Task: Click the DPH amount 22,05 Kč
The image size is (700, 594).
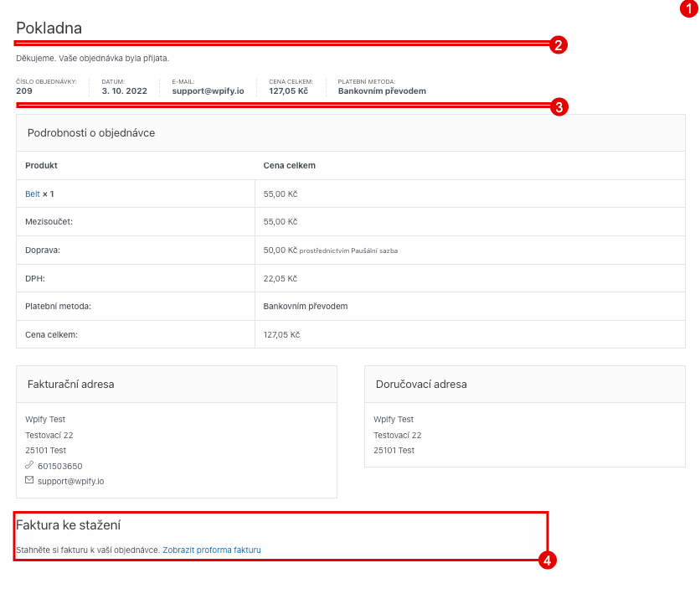Action: click(x=280, y=278)
